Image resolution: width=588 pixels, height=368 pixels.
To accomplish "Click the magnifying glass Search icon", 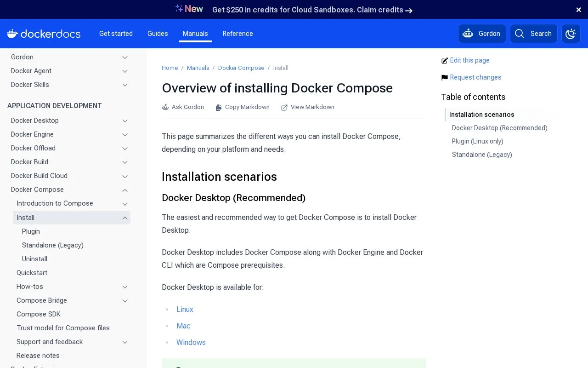I will pos(520,34).
